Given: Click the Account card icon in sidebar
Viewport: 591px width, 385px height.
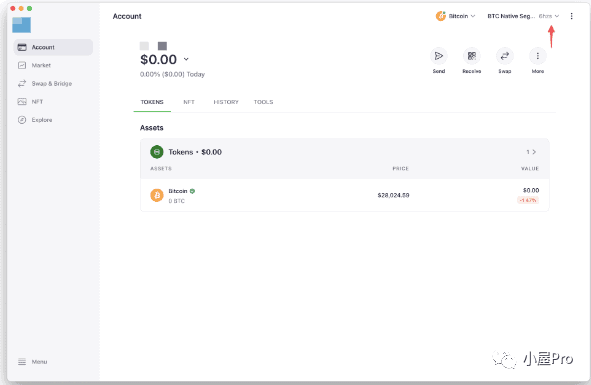Looking at the screenshot, I should pyautogui.click(x=22, y=47).
